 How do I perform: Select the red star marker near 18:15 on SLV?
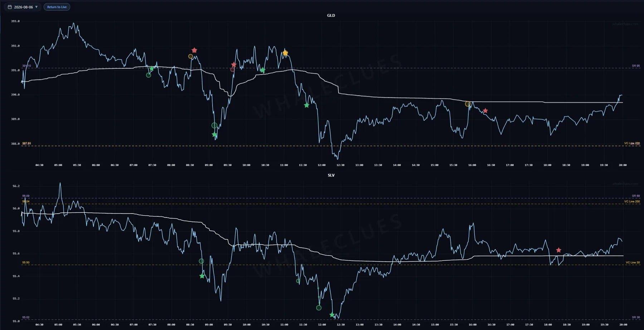tap(558, 250)
